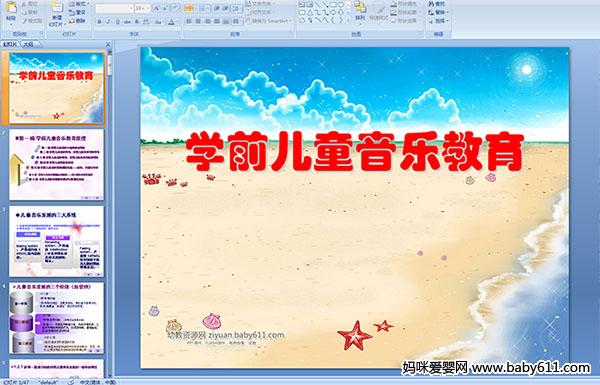Click the Delete slide button
Screen dimensions: 600x385
click(x=77, y=21)
